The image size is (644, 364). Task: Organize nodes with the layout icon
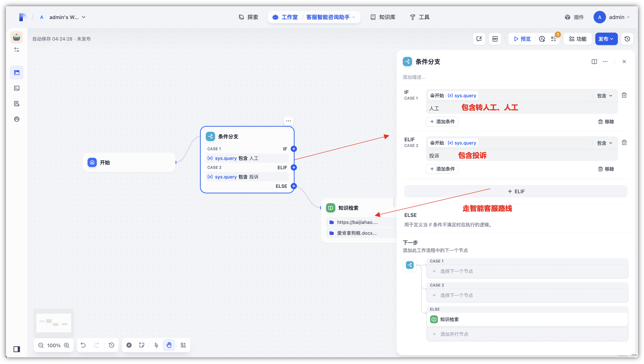[183, 345]
